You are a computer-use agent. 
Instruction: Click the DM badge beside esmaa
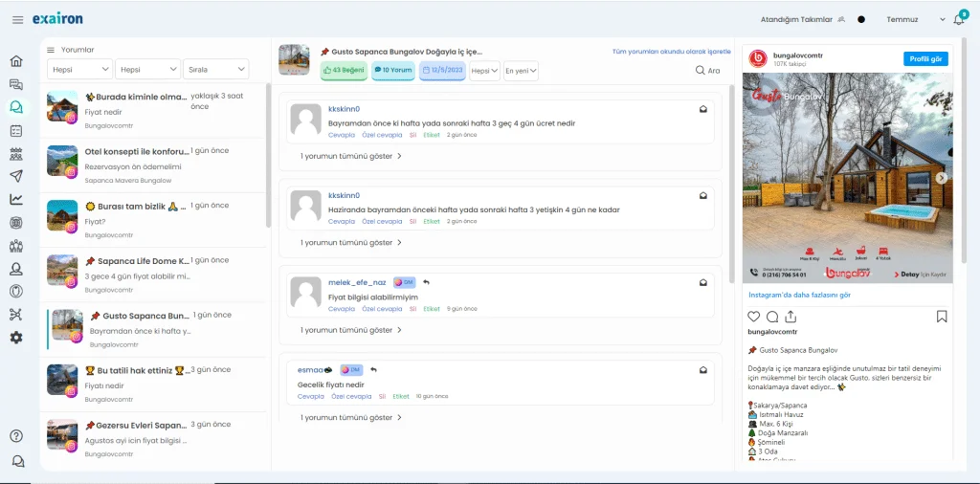coord(351,370)
